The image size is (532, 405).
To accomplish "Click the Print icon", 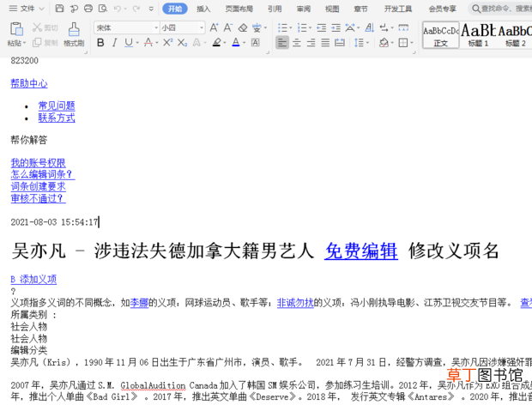I will pyautogui.click(x=88, y=9).
